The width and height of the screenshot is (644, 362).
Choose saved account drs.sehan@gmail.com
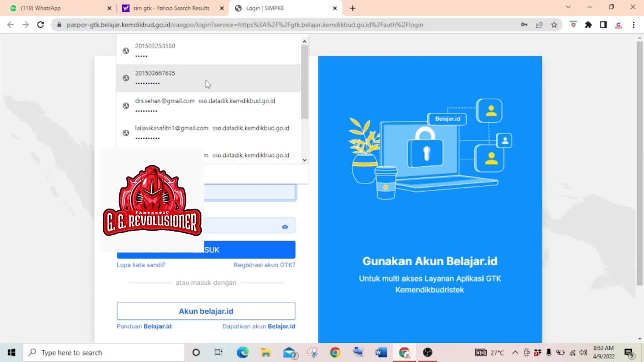tap(208, 105)
